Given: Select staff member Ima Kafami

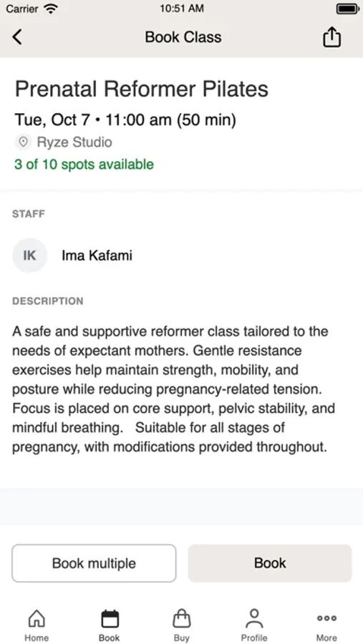Looking at the screenshot, I should pyautogui.click(x=97, y=255).
